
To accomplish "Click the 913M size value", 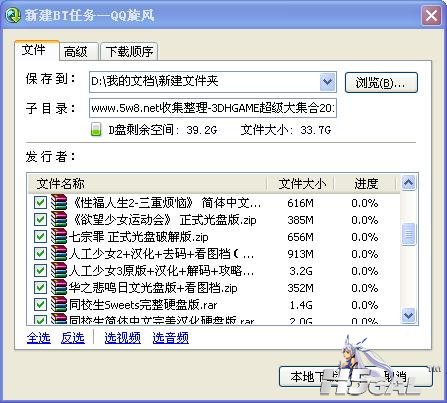I will (x=301, y=254).
